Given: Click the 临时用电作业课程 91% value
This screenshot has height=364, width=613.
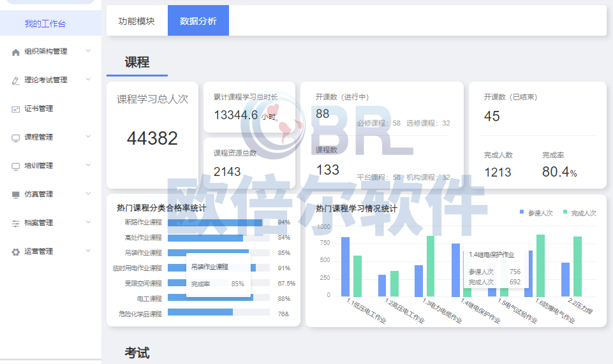Looking at the screenshot, I should 284,268.
